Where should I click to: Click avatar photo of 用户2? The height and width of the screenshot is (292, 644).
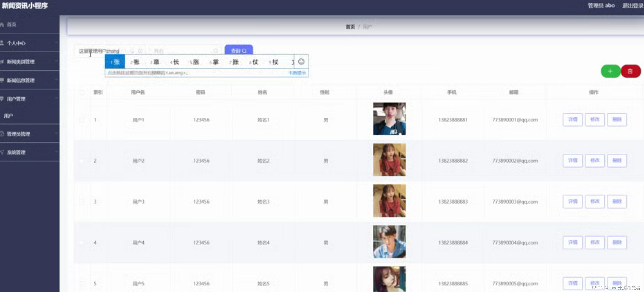click(389, 160)
